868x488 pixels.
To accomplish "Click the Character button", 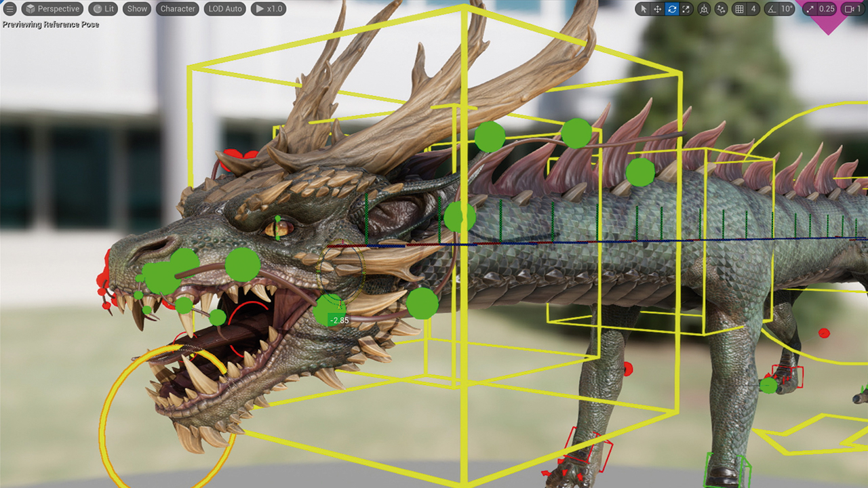I will (178, 9).
